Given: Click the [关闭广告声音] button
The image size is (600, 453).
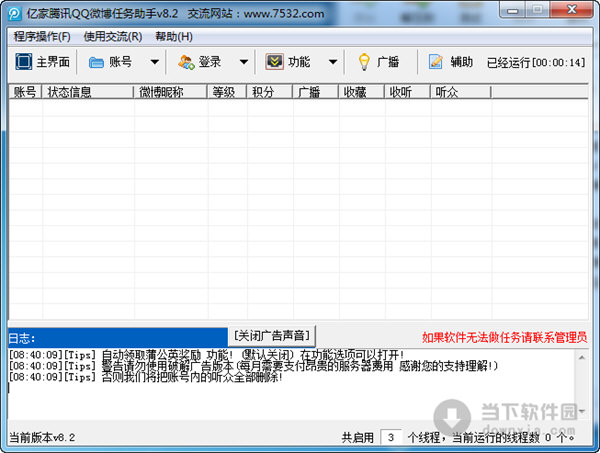Looking at the screenshot, I should tap(272, 336).
